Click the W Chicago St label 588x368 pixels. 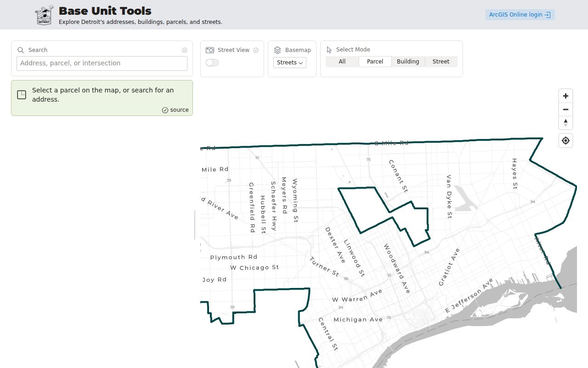coord(254,268)
